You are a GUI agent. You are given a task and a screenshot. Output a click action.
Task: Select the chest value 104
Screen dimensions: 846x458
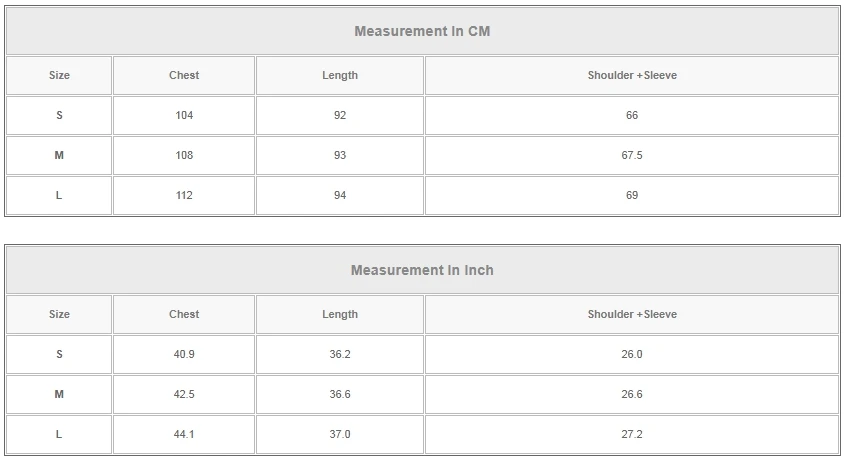[x=184, y=115]
